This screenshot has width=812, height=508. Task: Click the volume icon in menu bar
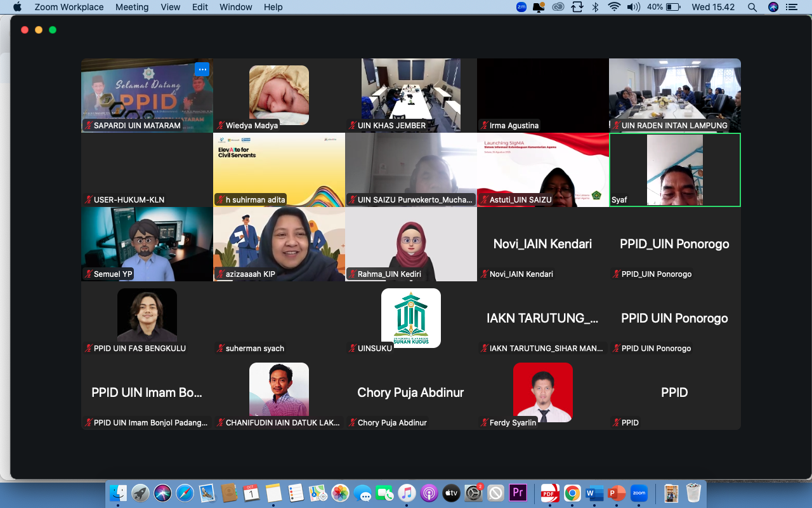coord(633,7)
